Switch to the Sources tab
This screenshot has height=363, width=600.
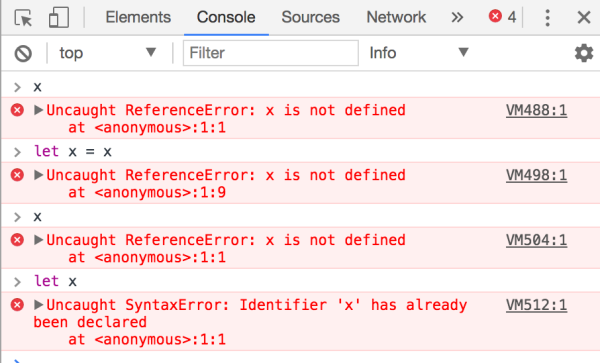(x=310, y=17)
